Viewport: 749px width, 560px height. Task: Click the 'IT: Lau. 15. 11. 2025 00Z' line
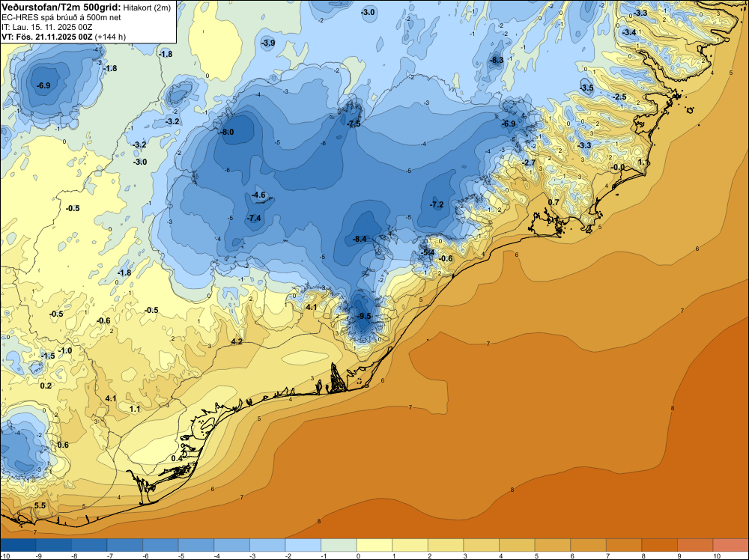(x=46, y=27)
